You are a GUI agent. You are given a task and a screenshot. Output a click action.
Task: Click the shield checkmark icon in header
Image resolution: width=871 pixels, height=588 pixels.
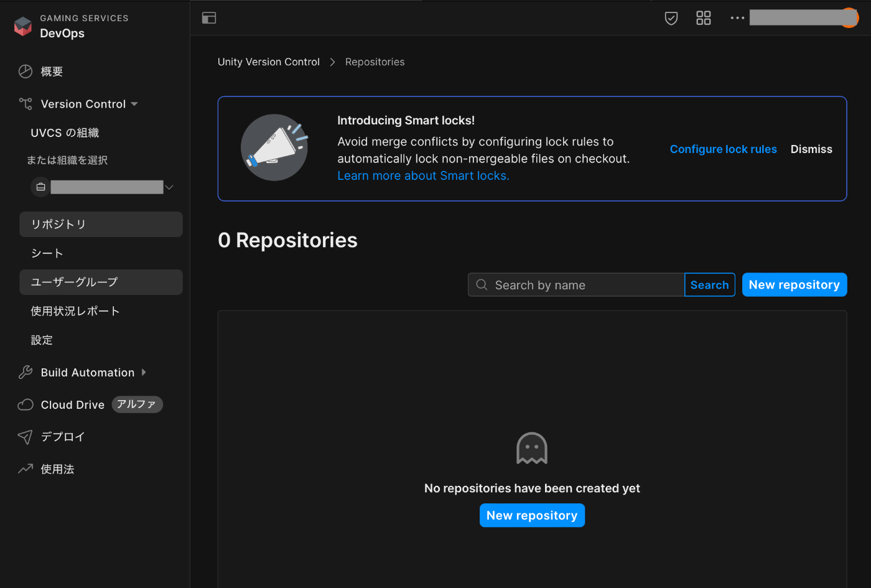point(671,18)
